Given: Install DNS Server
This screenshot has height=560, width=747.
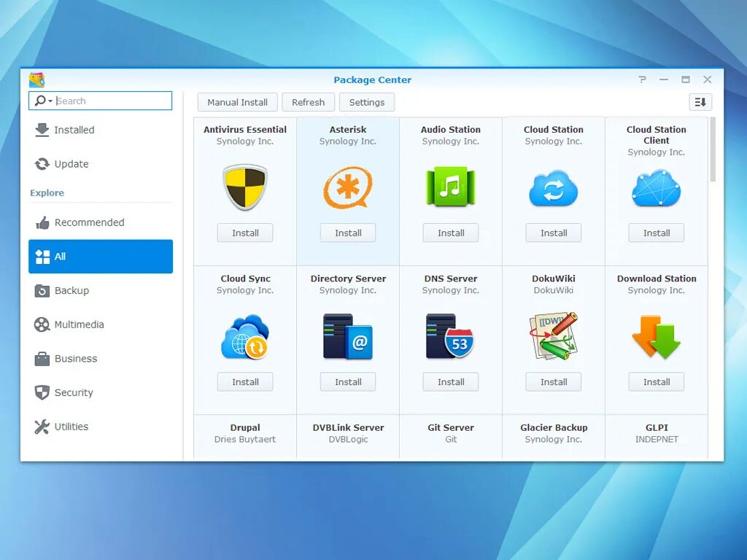Looking at the screenshot, I should [451, 382].
